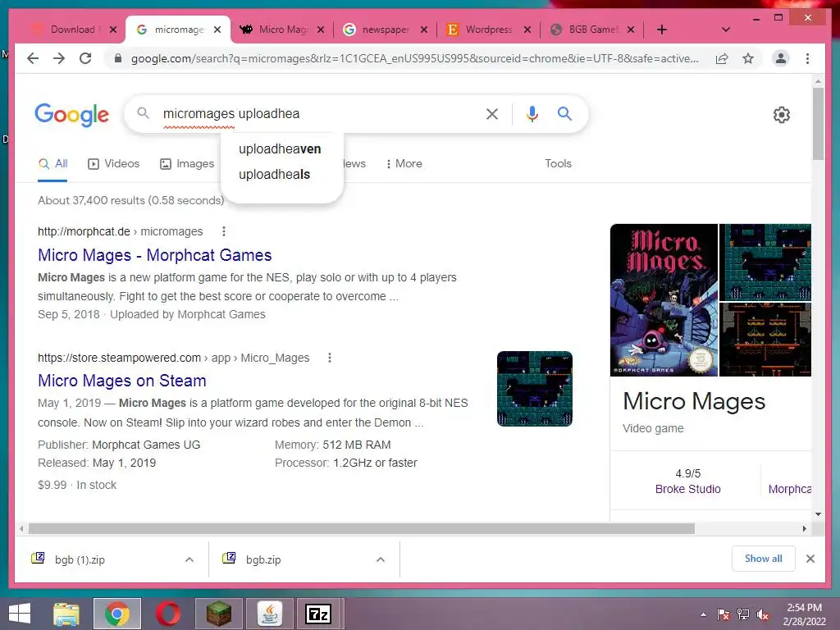This screenshot has height=630, width=840.
Task: Open Micro Mages - Morphcat Games result
Action: point(155,255)
